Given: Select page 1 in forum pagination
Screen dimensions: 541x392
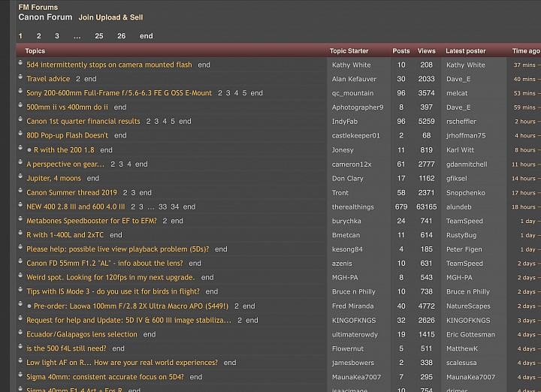Looking at the screenshot, I should click(x=20, y=36).
